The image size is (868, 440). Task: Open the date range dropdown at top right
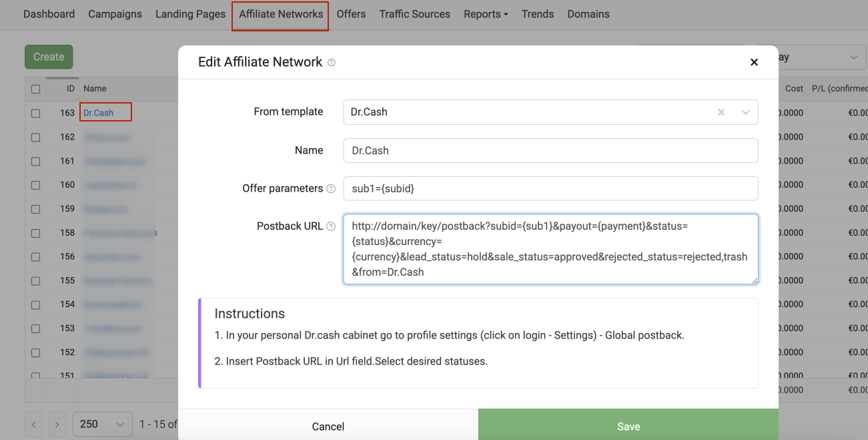(823, 57)
